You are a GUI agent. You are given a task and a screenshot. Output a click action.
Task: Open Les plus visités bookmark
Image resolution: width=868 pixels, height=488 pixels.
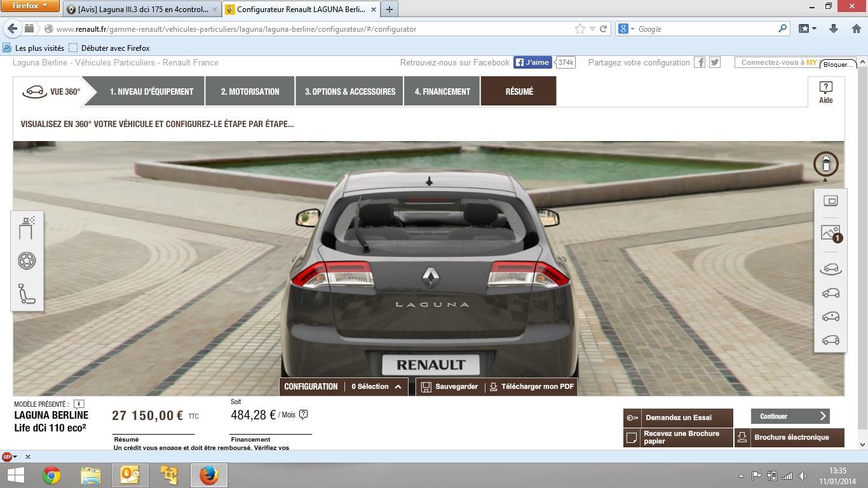pos(34,48)
